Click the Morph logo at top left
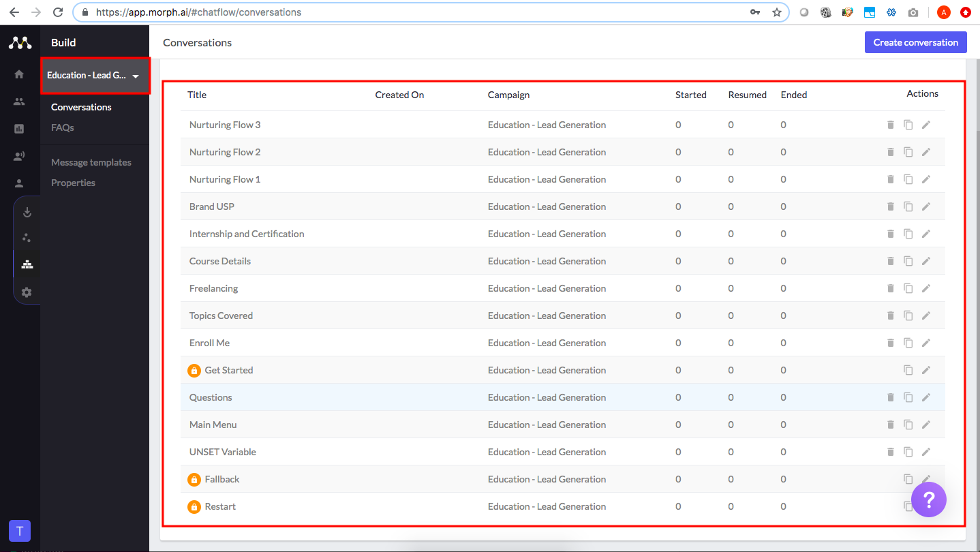This screenshot has width=980, height=552. coord(20,43)
